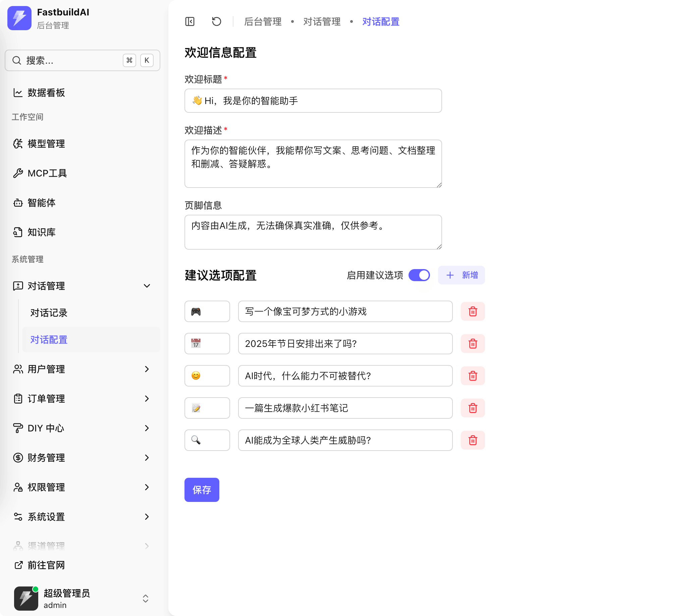Collapse the 对话管理 menu section
This screenshot has height=616, width=699.
(x=147, y=286)
